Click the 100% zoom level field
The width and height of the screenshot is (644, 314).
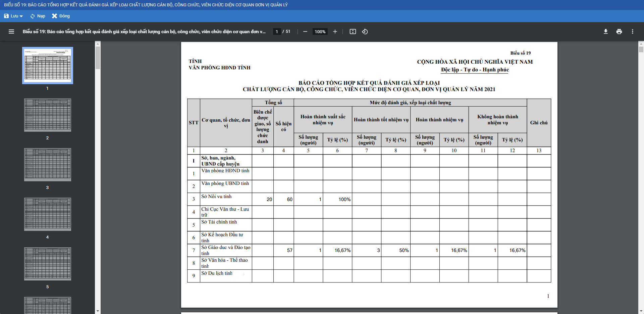click(x=320, y=32)
